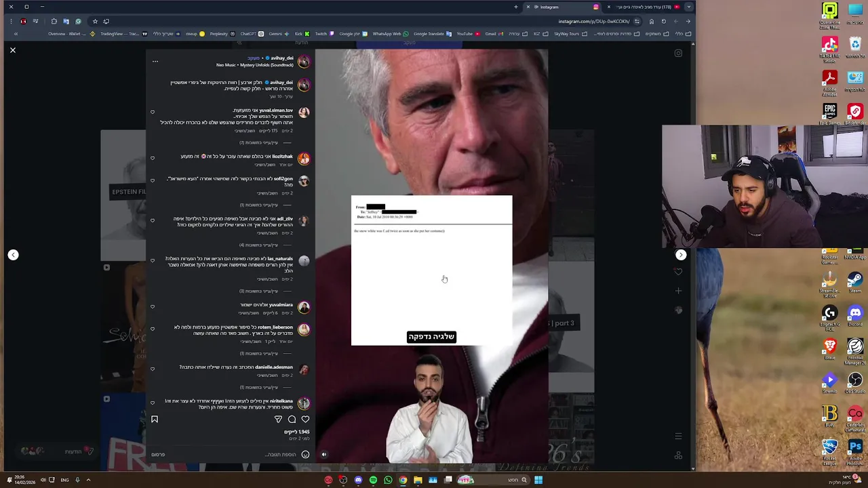
Task: Open the Neo Music audio link
Action: coord(254,65)
